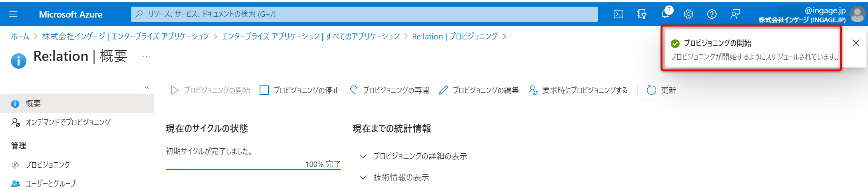
Task: Collapse the left sidebar with double chevron
Action: coord(147,87)
